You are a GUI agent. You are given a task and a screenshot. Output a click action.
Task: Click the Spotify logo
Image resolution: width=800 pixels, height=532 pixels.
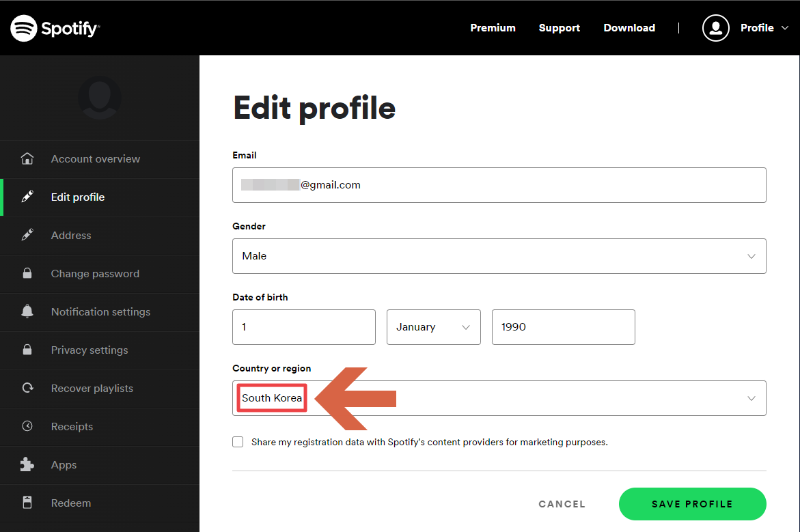tap(55, 28)
